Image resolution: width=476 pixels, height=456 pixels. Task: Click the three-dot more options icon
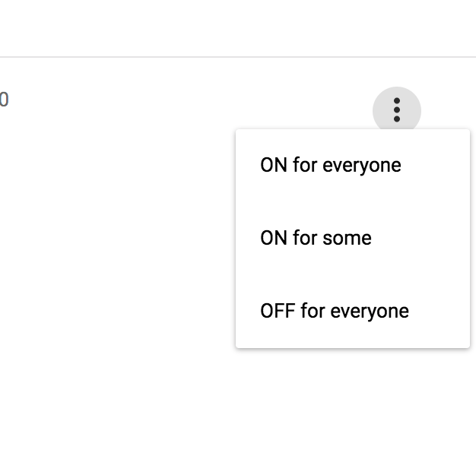pos(396,110)
